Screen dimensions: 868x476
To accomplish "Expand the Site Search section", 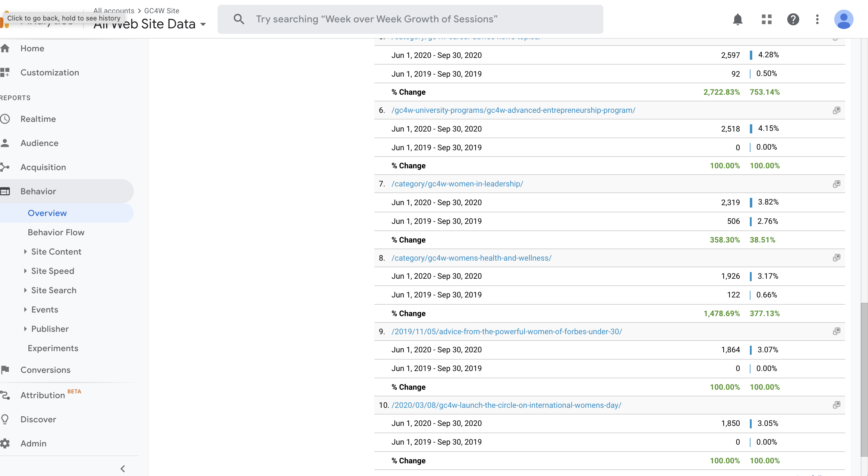I will (25, 290).
